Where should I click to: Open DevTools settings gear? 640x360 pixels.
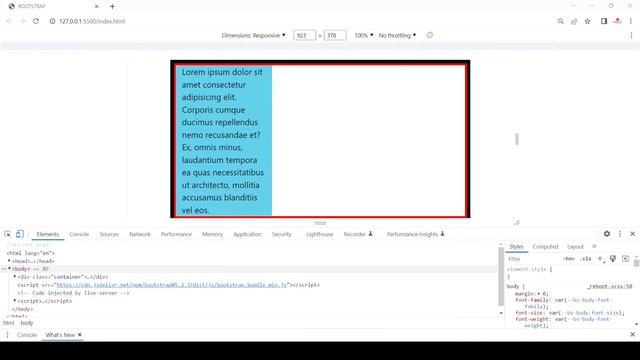(607, 234)
